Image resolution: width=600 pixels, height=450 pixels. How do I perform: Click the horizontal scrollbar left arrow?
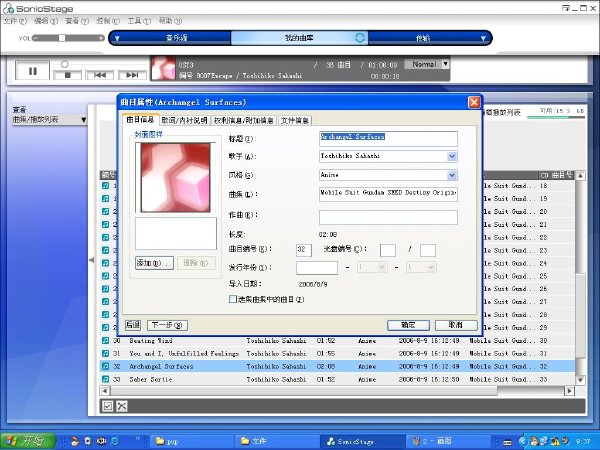click(104, 391)
